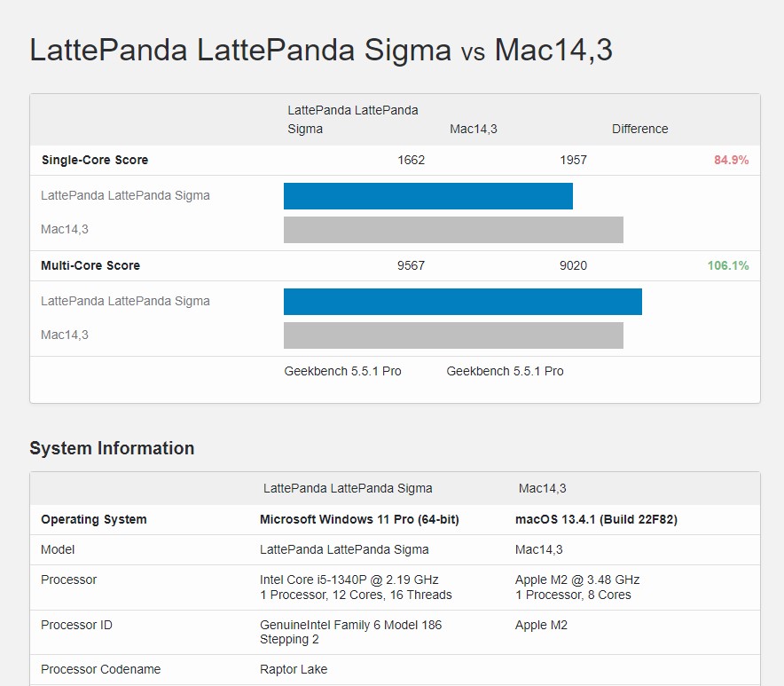Click the Multi-Core Score row label

pos(90,265)
